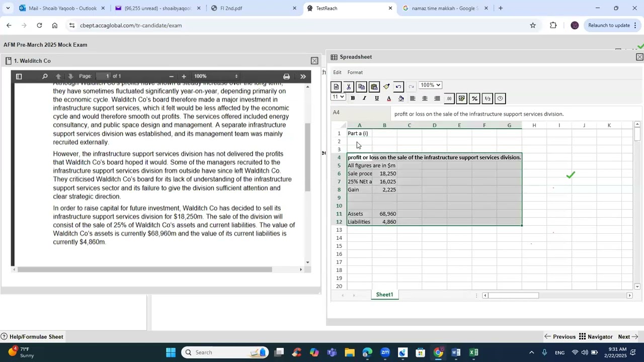Apply currency number format
Screen dimensions: 644x362
pyautogui.click(x=462, y=99)
